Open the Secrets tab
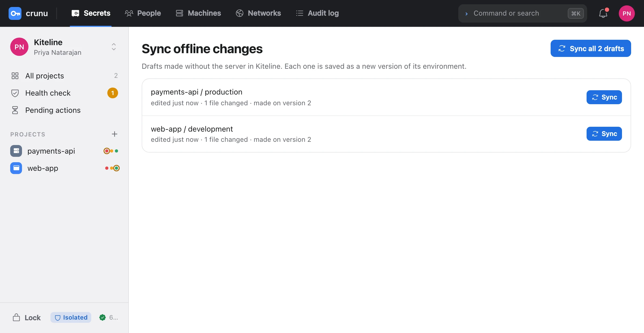 (91, 13)
